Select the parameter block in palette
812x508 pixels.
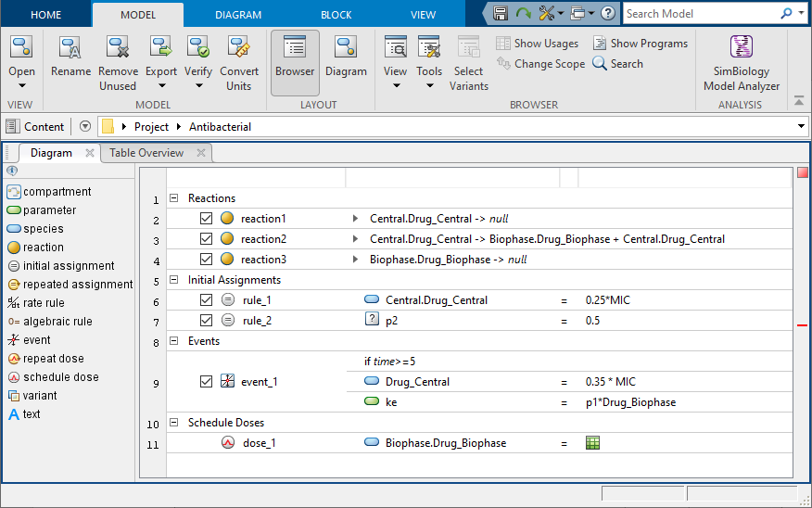click(x=42, y=210)
